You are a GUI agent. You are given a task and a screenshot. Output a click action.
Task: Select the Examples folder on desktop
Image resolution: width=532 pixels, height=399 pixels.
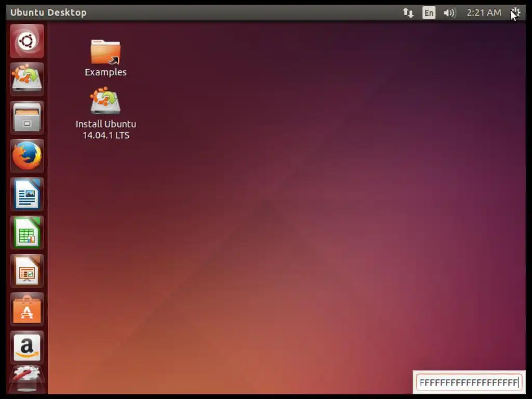105,58
